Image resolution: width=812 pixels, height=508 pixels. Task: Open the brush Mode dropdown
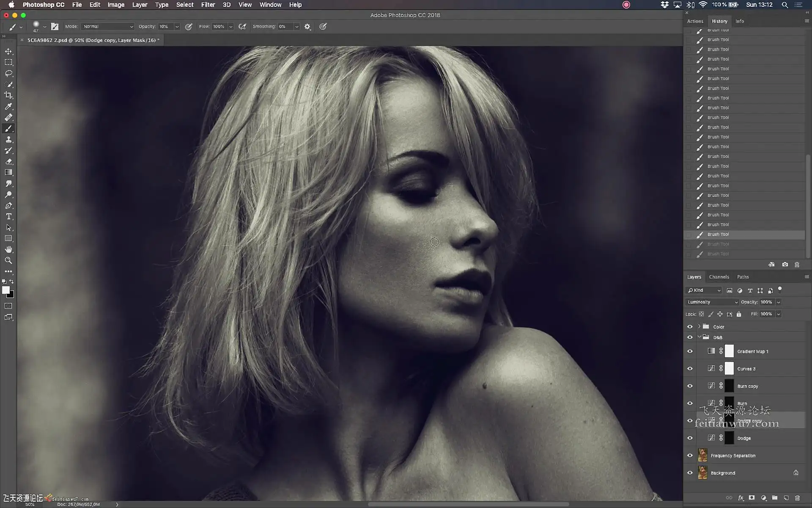pos(108,26)
